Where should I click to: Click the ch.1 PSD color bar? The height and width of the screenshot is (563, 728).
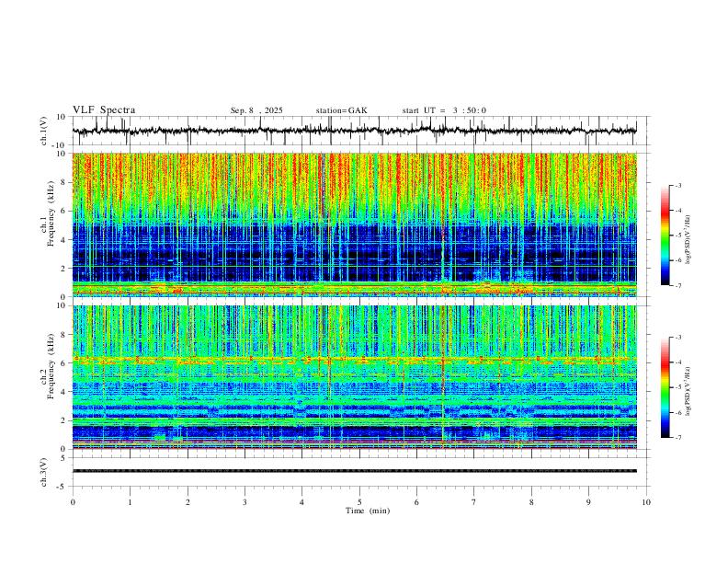[x=665, y=236]
